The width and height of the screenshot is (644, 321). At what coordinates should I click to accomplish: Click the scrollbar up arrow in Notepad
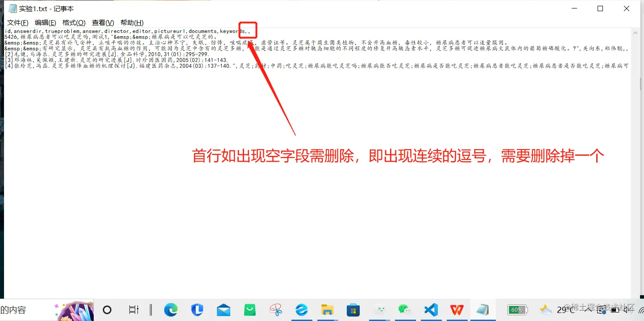[x=635, y=32]
